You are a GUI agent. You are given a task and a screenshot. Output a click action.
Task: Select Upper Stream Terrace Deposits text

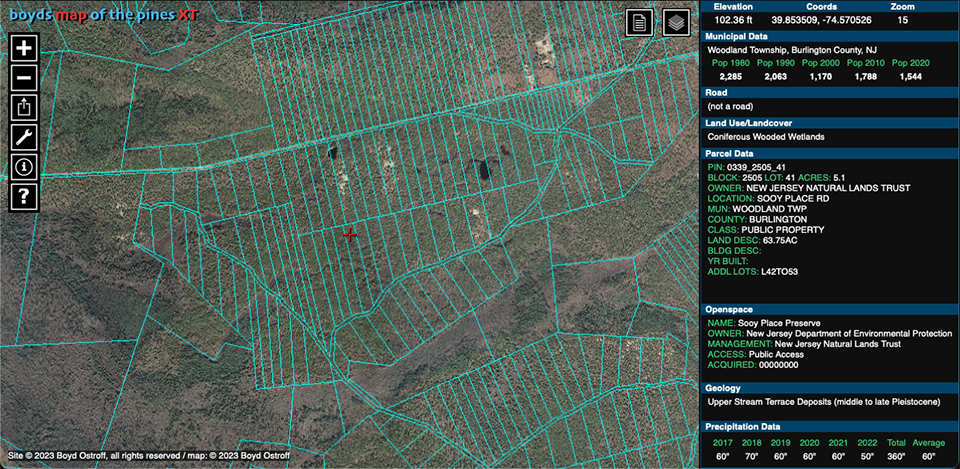[x=823, y=402]
